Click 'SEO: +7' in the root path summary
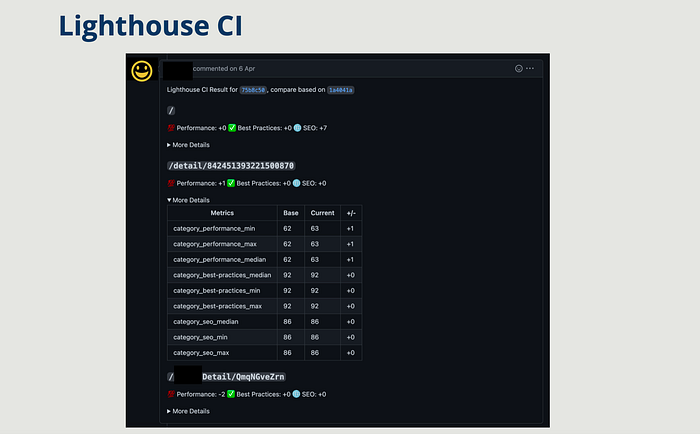This screenshot has height=434, width=700. (x=315, y=128)
